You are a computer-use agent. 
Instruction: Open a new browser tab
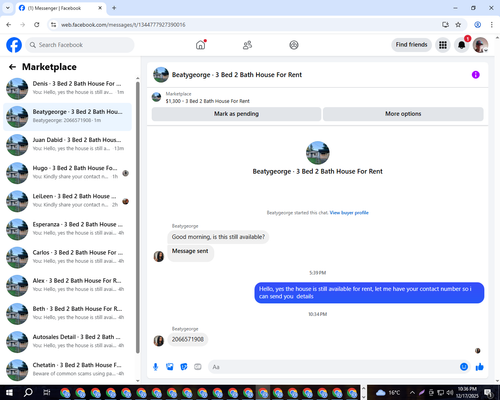point(114,8)
